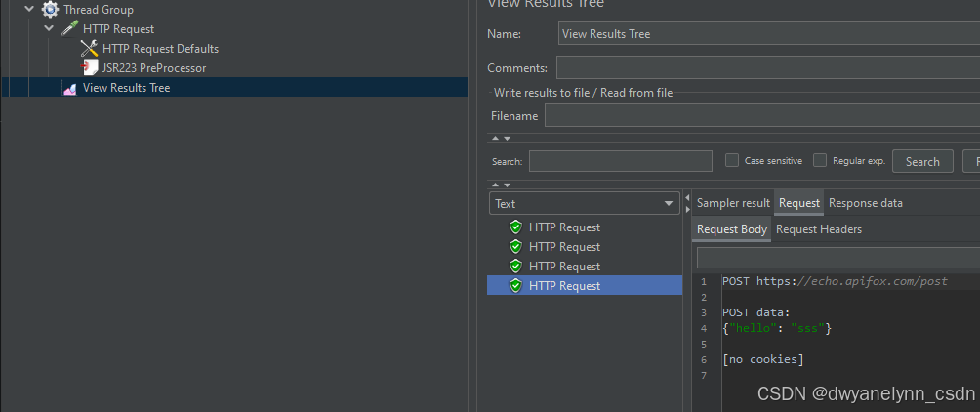
Task: Select the Request tab
Action: [x=798, y=202]
